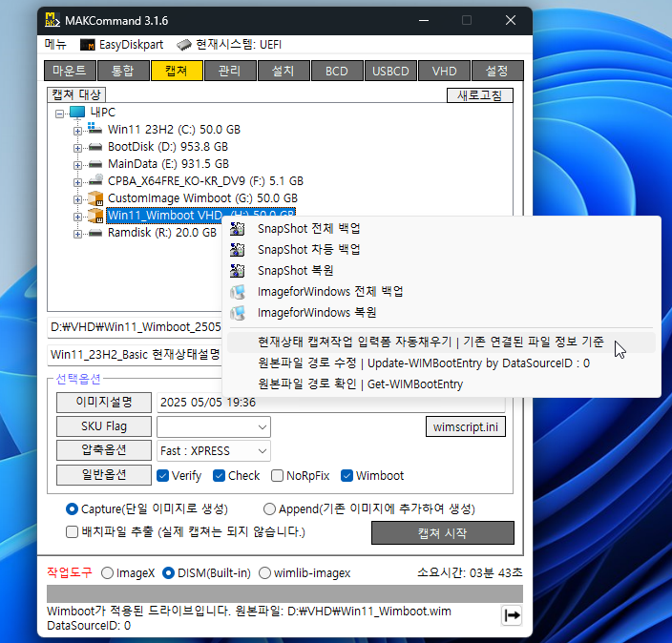
Task: Expand the CPBA_X64FRE_KO-KR_DV9 (F:) node
Action: click(77, 182)
